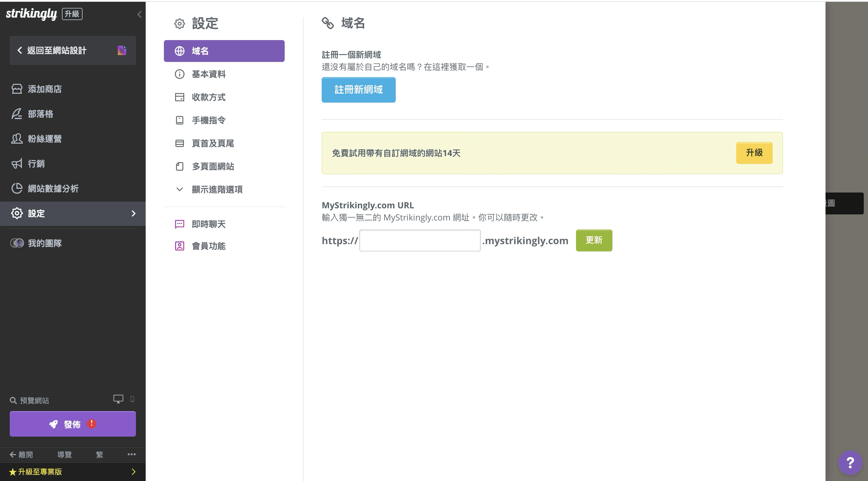Switch to the 基本資料 settings tab
Image resolution: width=868 pixels, height=481 pixels.
coord(209,74)
